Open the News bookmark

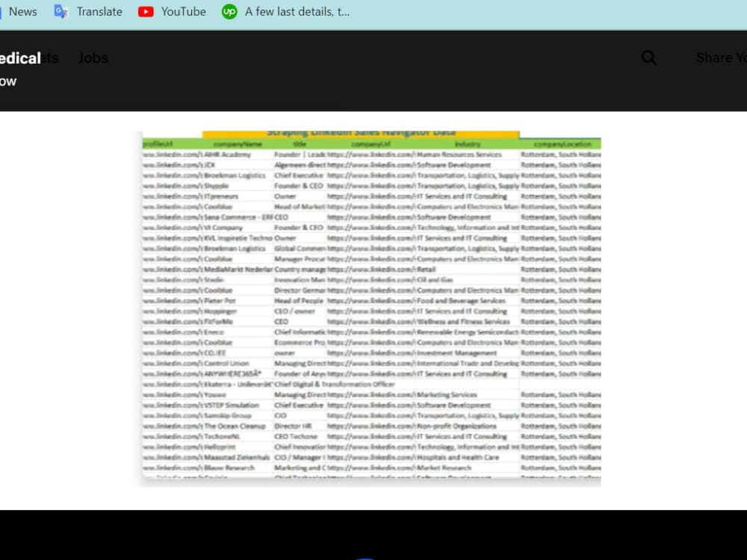click(18, 11)
